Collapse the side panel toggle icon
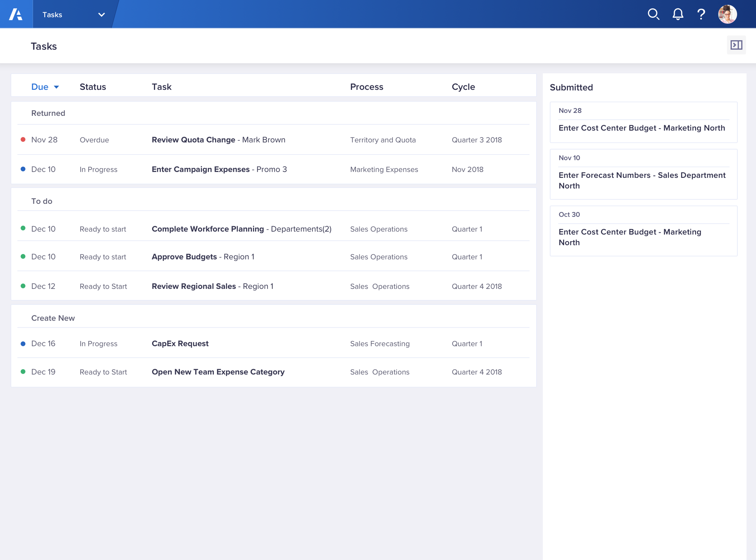The width and height of the screenshot is (756, 560). [736, 45]
